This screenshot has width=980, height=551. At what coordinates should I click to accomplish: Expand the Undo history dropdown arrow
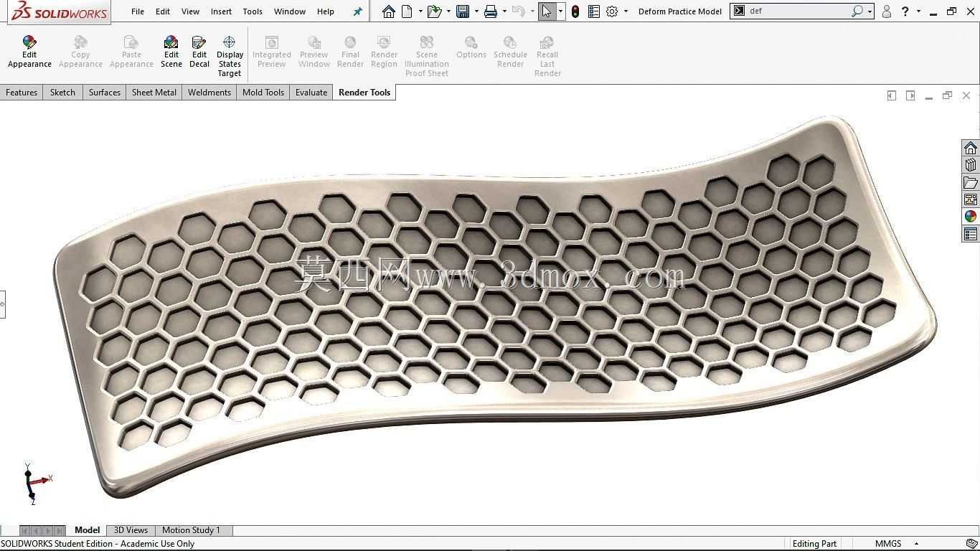(532, 11)
